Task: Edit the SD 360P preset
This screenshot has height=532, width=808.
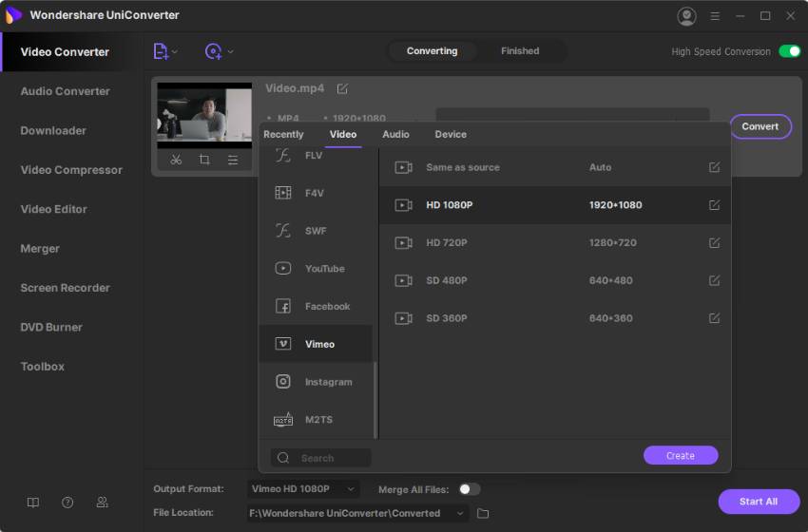Action: 714,318
